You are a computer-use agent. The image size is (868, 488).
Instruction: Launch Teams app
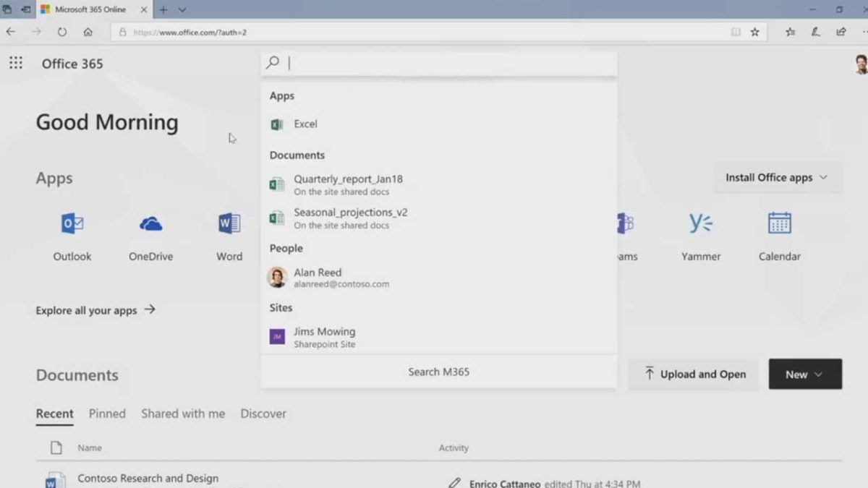click(x=625, y=236)
